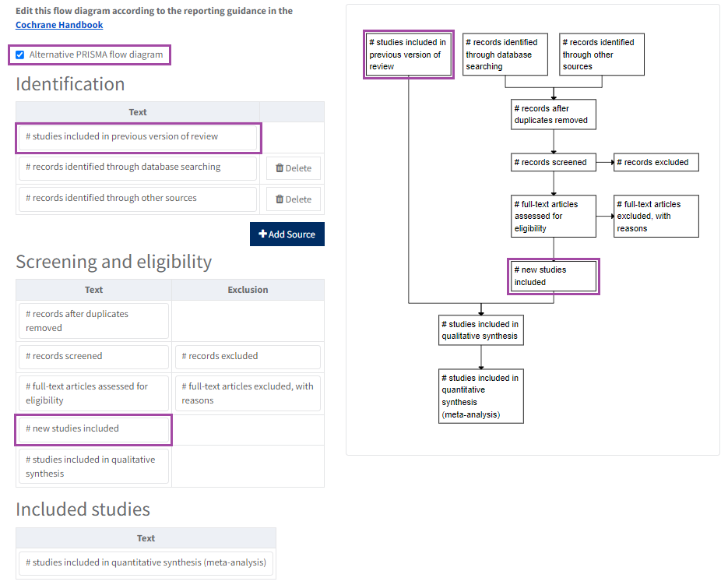This screenshot has width=728, height=585.
Task: Edit the records excluded text field
Action: tap(248, 357)
